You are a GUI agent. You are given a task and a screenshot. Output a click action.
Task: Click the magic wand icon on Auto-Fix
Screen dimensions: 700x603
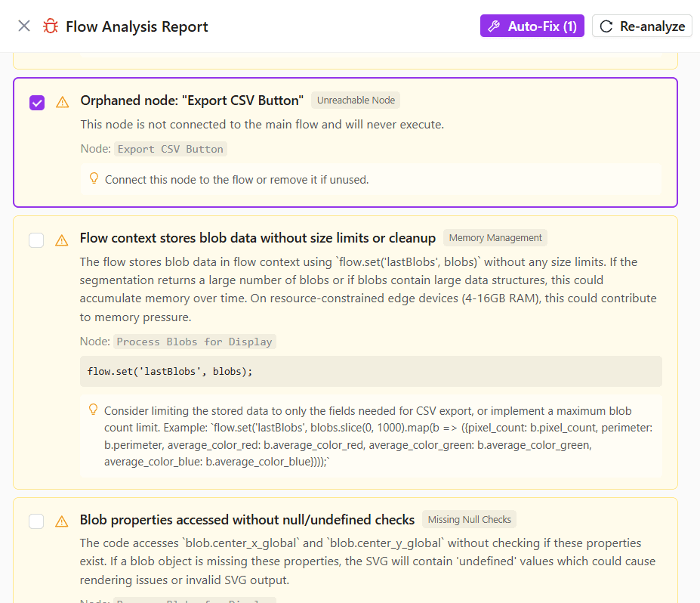click(495, 25)
